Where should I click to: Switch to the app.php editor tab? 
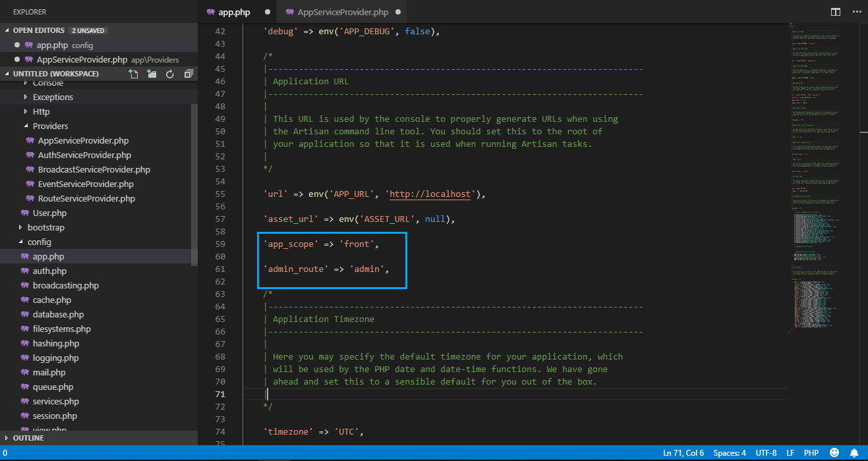coord(235,13)
